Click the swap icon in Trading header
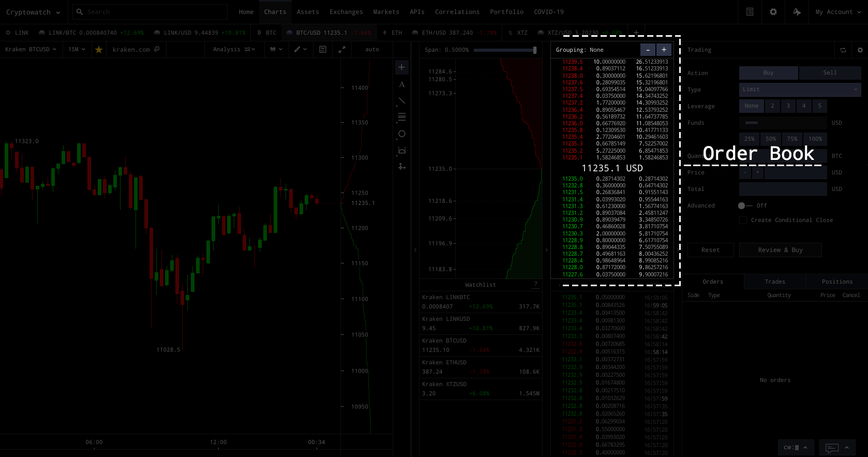The image size is (868, 457). click(843, 50)
